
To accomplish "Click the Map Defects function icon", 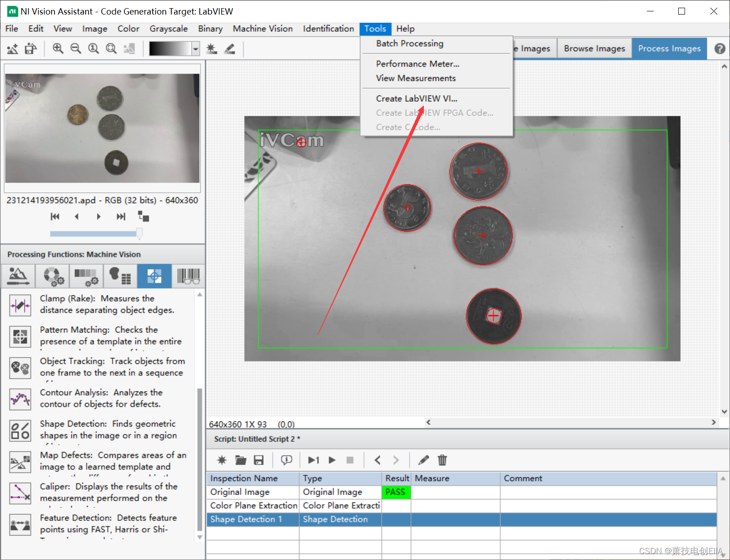I will point(20,462).
